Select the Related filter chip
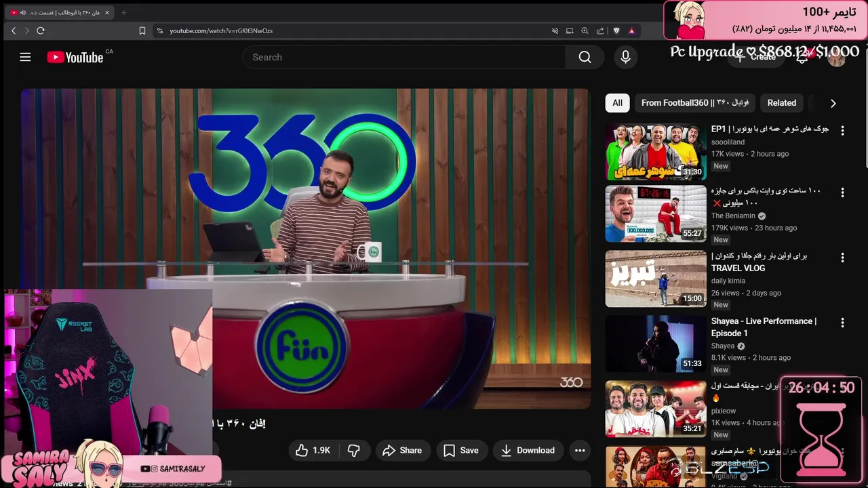The height and width of the screenshot is (488, 868). coord(782,103)
